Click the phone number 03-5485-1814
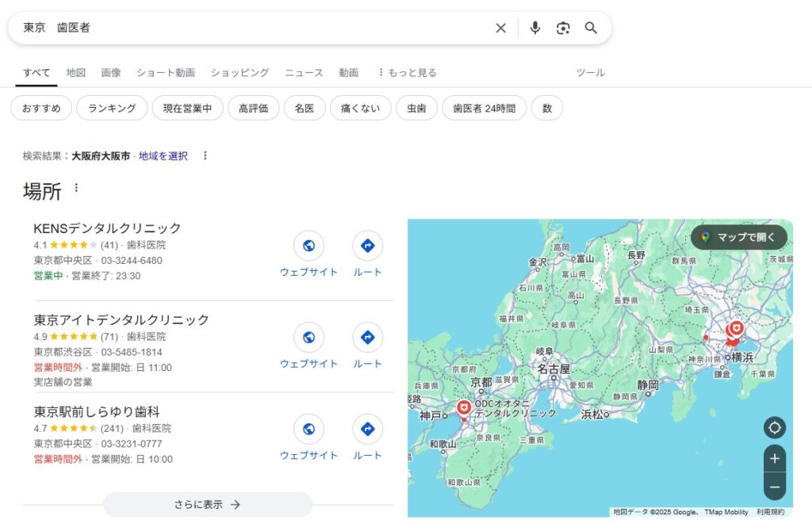This screenshot has width=812, height=527. (x=132, y=352)
